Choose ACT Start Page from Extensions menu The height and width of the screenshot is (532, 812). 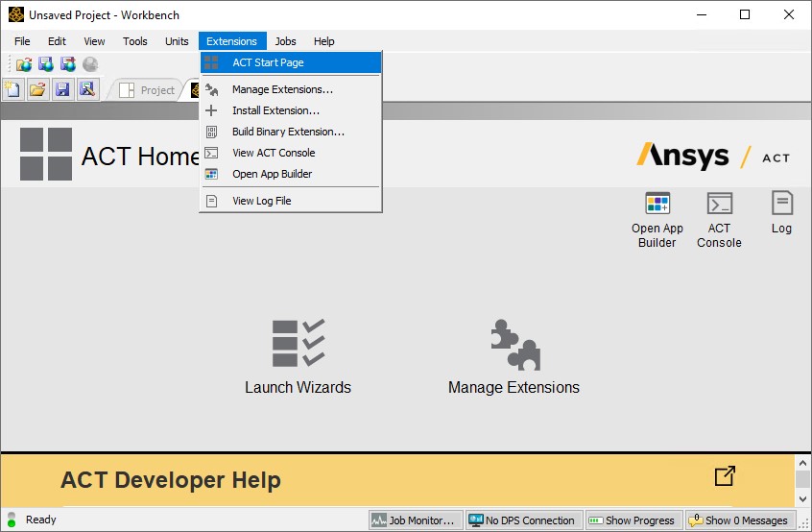point(291,62)
